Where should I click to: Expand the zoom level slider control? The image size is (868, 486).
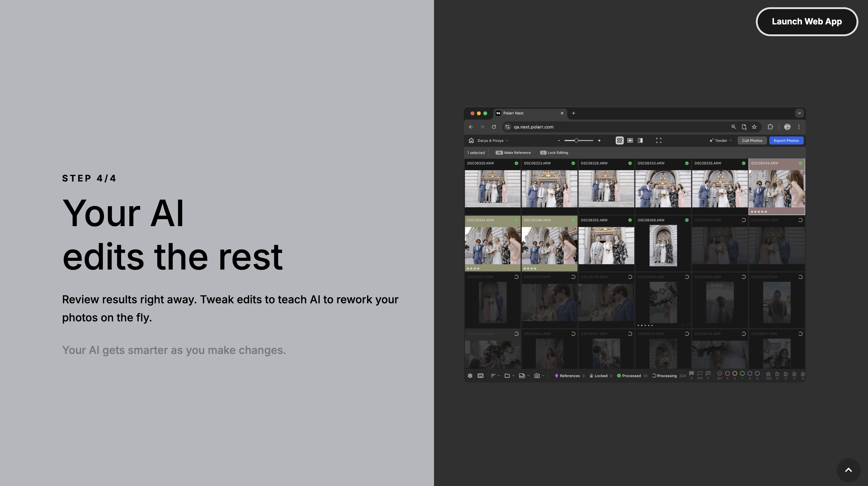[x=578, y=140]
